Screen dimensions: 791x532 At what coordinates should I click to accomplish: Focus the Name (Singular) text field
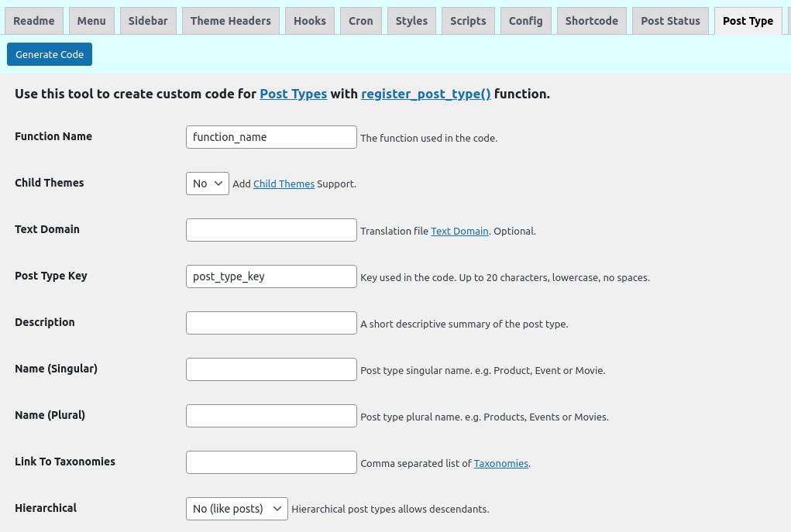tap(271, 369)
